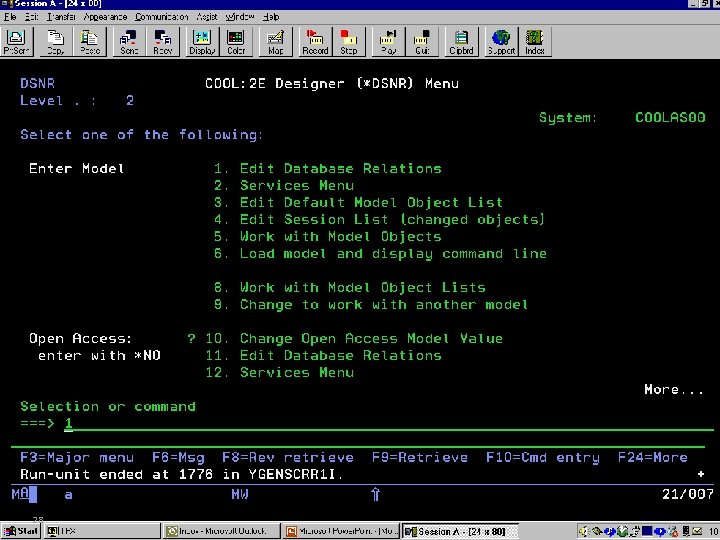Click the Windows Start button
This screenshot has height=540, width=720.
[21, 531]
